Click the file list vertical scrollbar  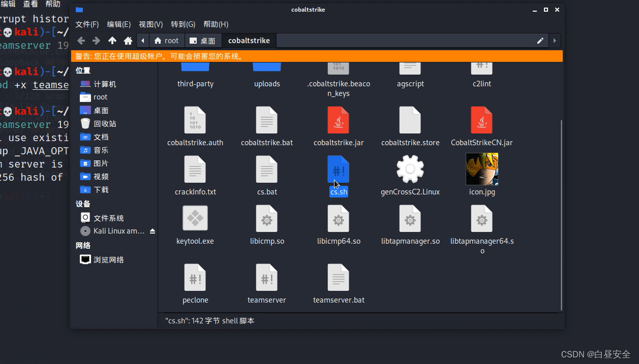[x=561, y=214]
